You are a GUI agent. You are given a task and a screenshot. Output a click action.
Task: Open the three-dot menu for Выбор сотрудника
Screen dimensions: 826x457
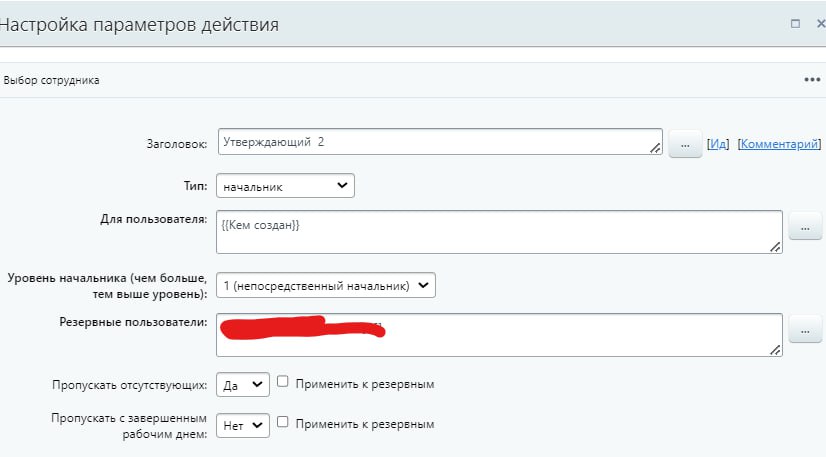812,80
